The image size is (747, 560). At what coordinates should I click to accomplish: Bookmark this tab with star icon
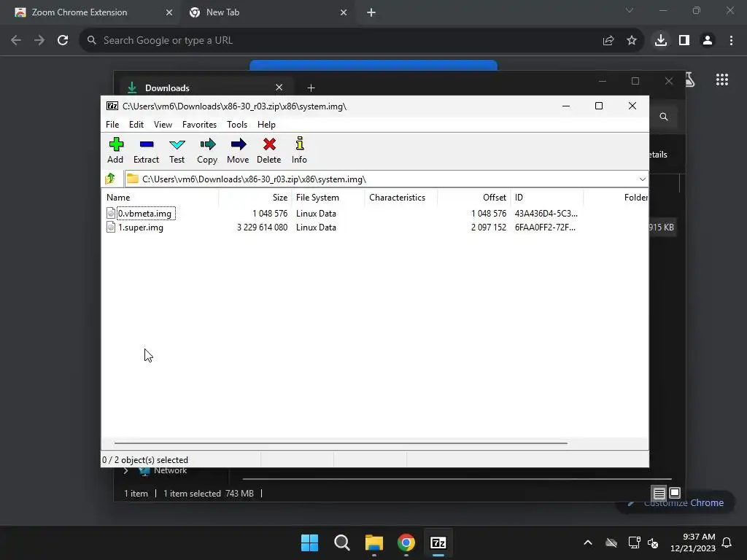coord(632,41)
